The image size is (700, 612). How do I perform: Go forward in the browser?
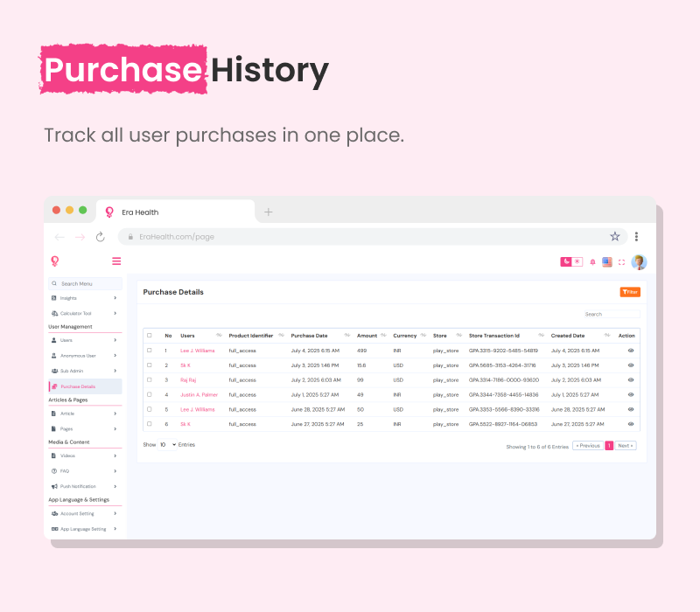click(x=80, y=237)
